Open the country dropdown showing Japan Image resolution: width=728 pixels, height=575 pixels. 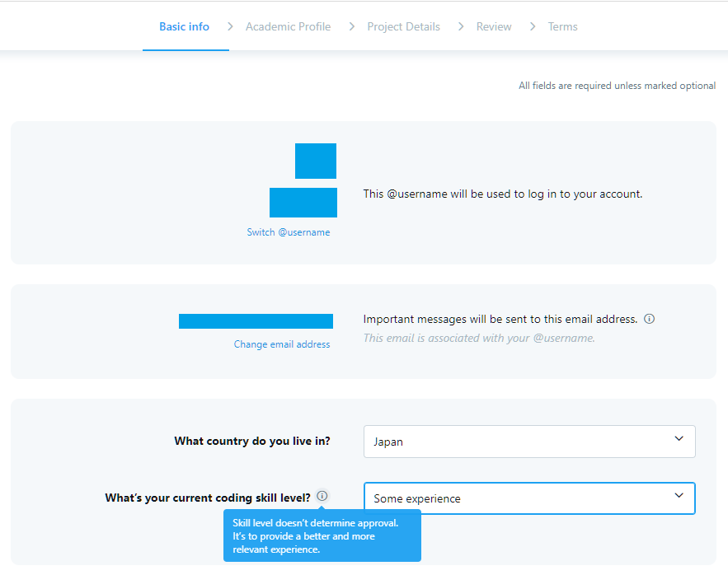pos(529,442)
